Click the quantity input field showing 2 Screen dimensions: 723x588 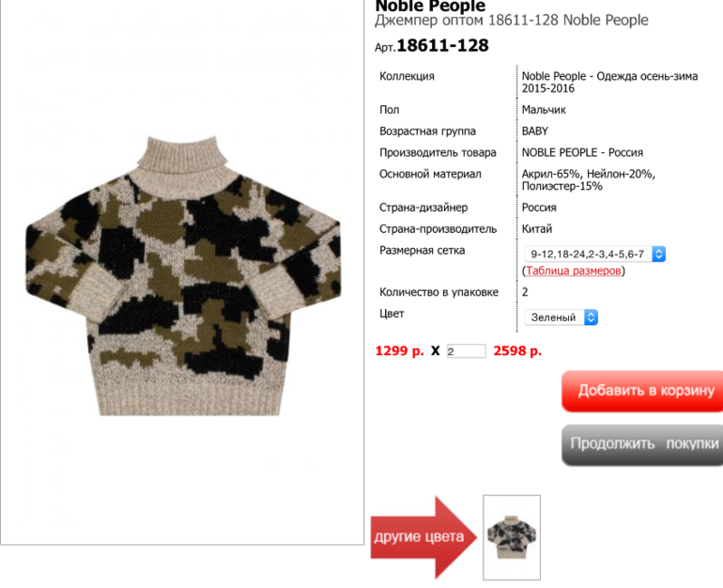pos(466,351)
